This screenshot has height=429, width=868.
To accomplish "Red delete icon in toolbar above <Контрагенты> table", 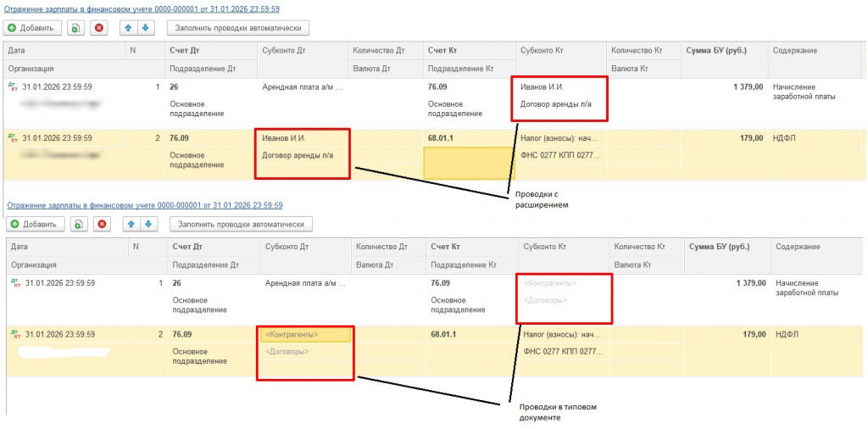I will coord(102,224).
